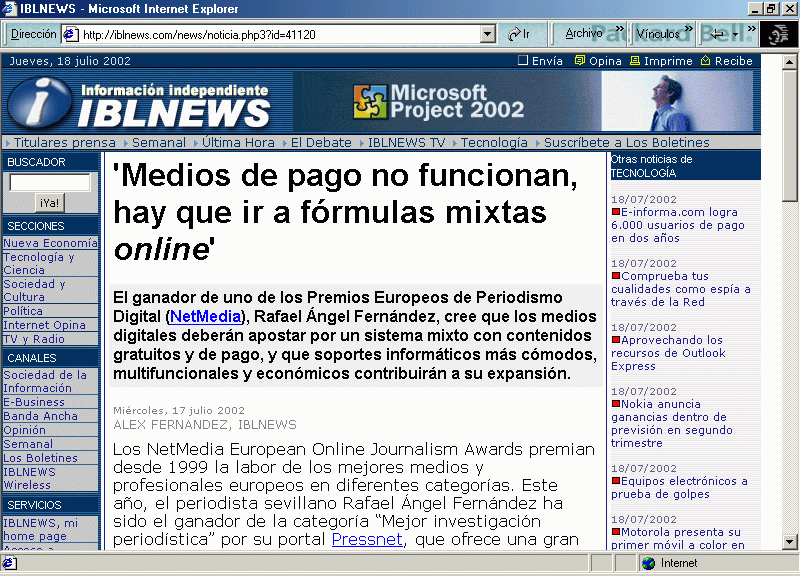Focus the Buscador search field
The image size is (800, 576).
(x=50, y=183)
